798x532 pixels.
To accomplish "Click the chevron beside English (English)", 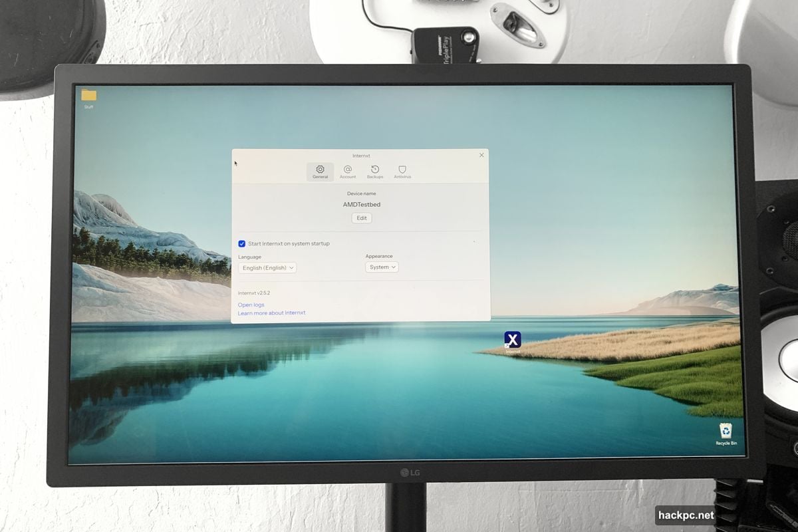I will [x=291, y=267].
